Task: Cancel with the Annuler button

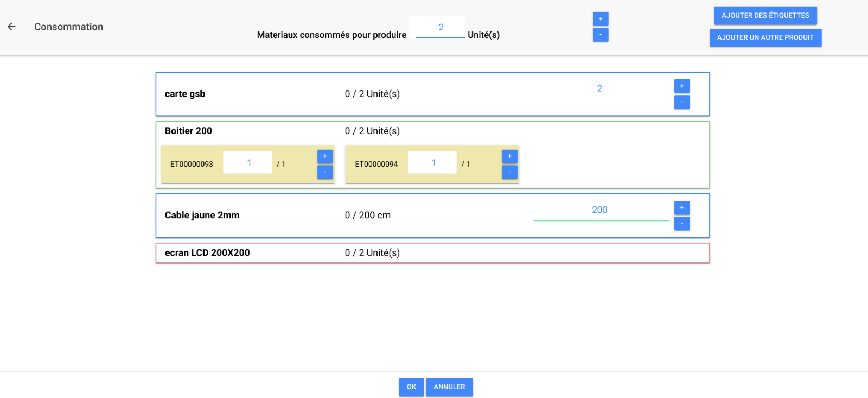Action: click(x=449, y=387)
